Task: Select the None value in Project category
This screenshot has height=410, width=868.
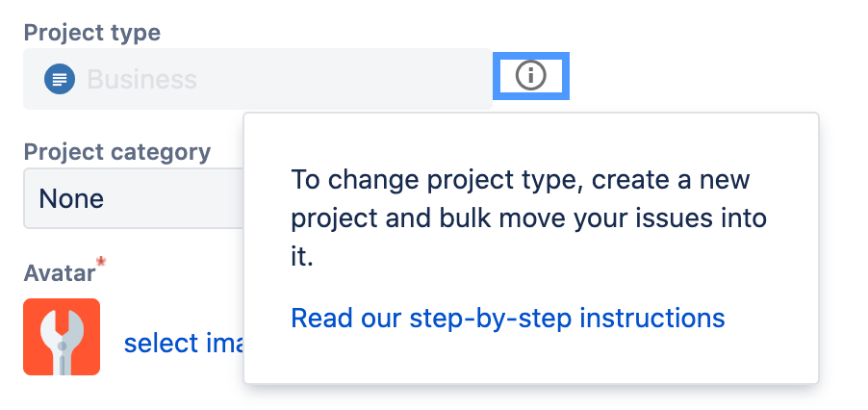Action: [x=71, y=198]
